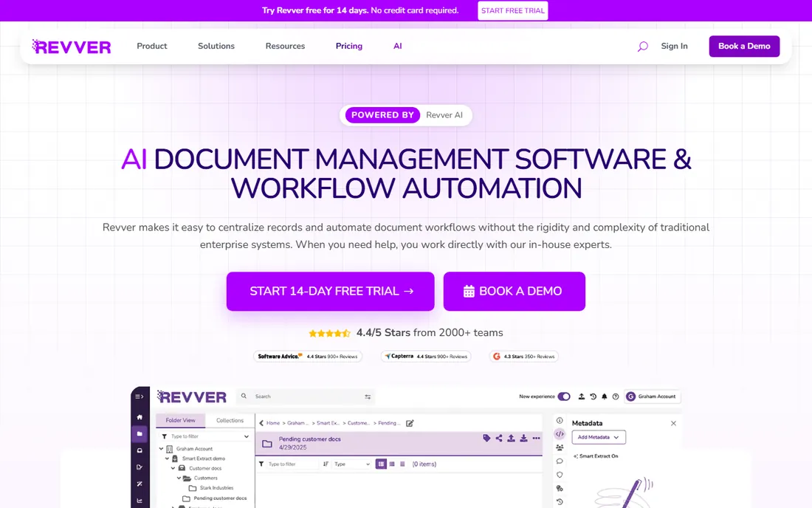Open the notifications bell in the app preview
Viewport: 812px width, 508px height.
[x=605, y=397]
